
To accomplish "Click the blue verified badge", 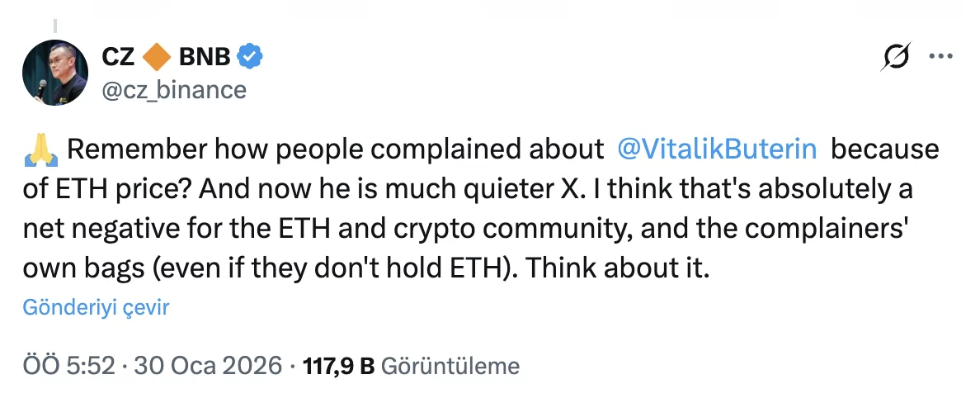I will coord(250,57).
